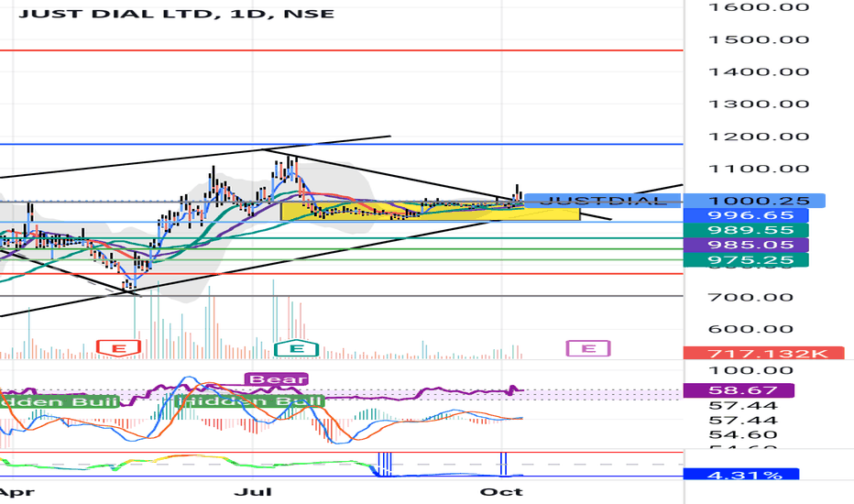The width and height of the screenshot is (854, 504).
Task: Click the 1100.00 price axis label
Action: pos(759,169)
